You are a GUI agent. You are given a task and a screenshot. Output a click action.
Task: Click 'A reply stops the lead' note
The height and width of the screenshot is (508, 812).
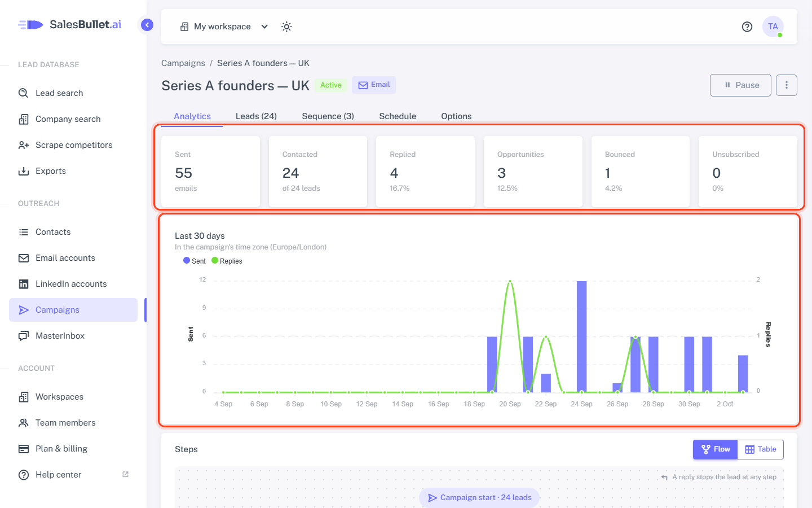point(719,477)
